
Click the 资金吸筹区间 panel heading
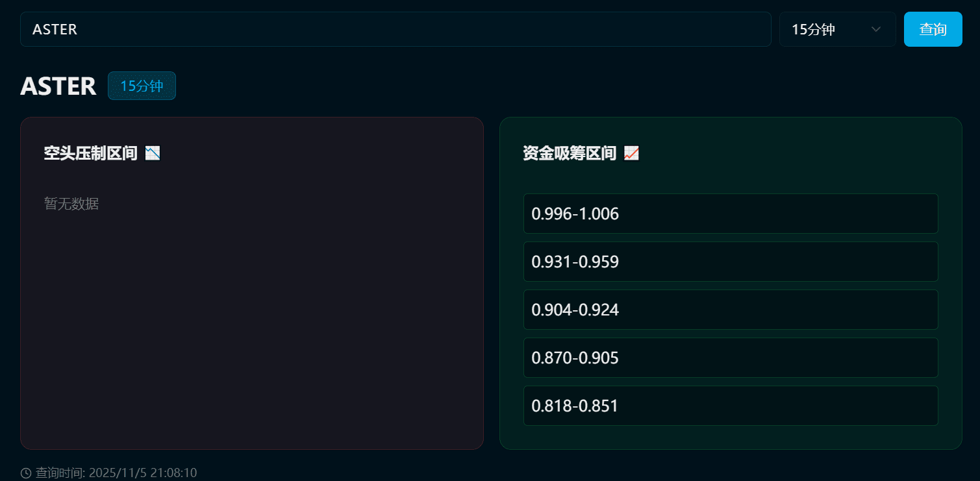click(570, 153)
